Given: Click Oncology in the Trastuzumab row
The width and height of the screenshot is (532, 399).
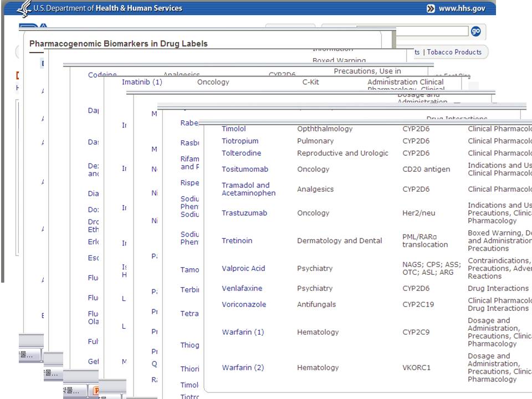Looking at the screenshot, I should click(x=313, y=213).
